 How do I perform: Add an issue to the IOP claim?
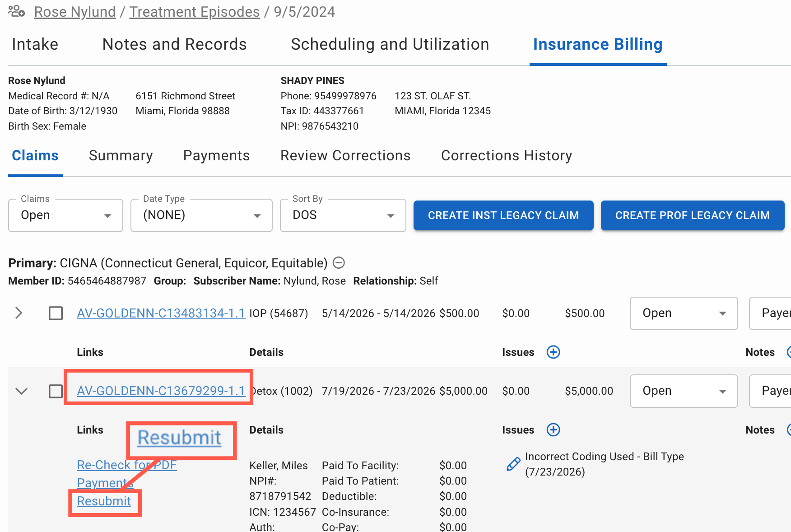coord(553,352)
